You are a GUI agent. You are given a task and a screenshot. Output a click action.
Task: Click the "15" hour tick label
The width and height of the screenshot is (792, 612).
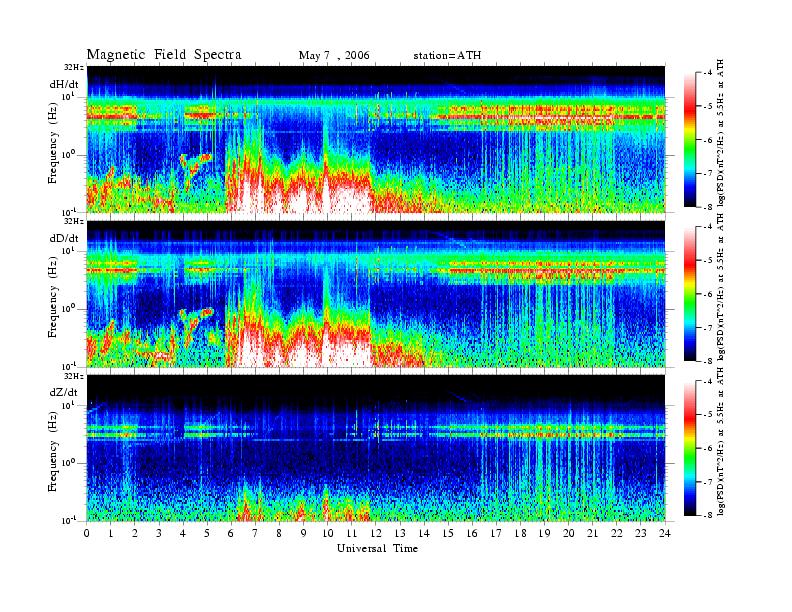point(448,533)
